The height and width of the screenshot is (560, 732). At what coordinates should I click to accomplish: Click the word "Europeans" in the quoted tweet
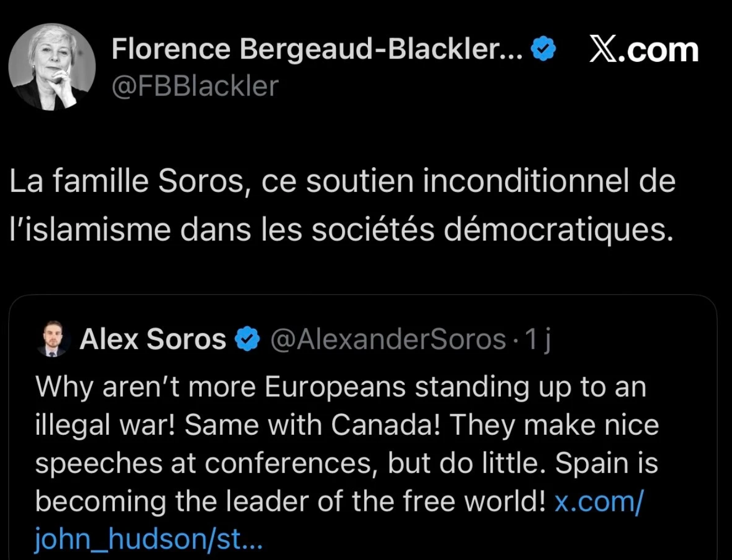pyautogui.click(x=335, y=387)
